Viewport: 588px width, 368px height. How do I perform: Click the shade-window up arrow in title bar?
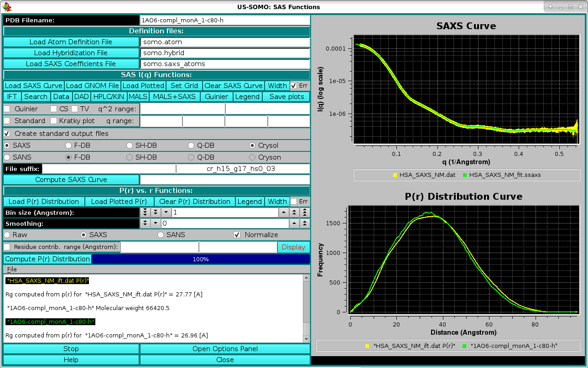pos(551,7)
